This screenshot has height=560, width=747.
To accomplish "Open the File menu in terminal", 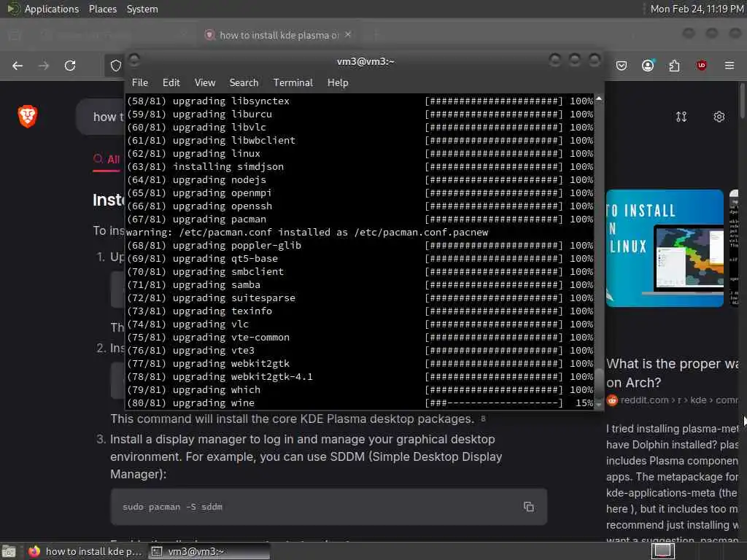I will (139, 83).
